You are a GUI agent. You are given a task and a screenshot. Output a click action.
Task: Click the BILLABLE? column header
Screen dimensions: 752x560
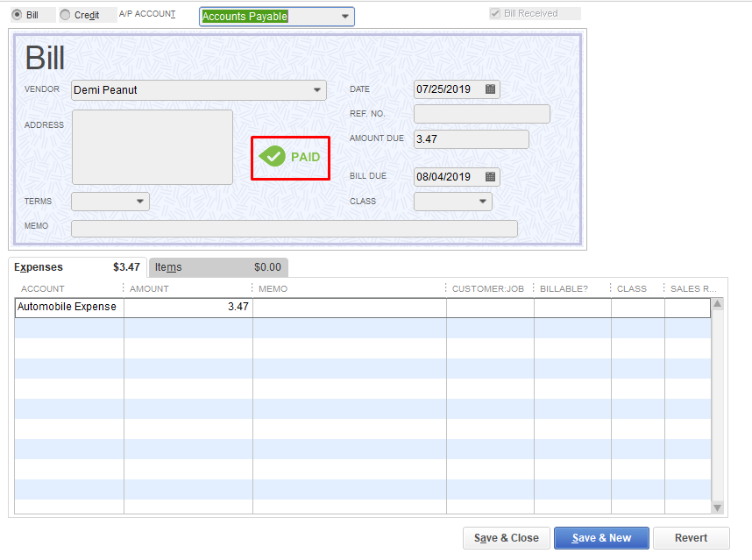(x=564, y=288)
